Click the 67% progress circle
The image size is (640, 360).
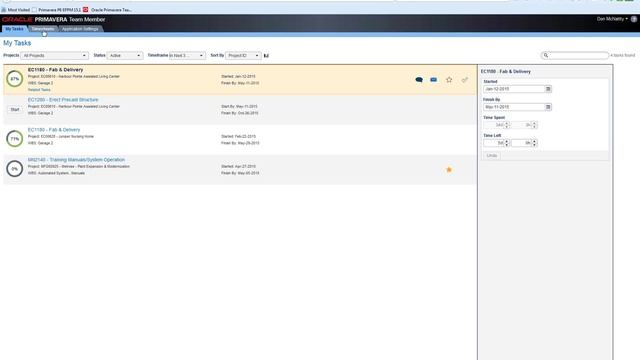15,79
